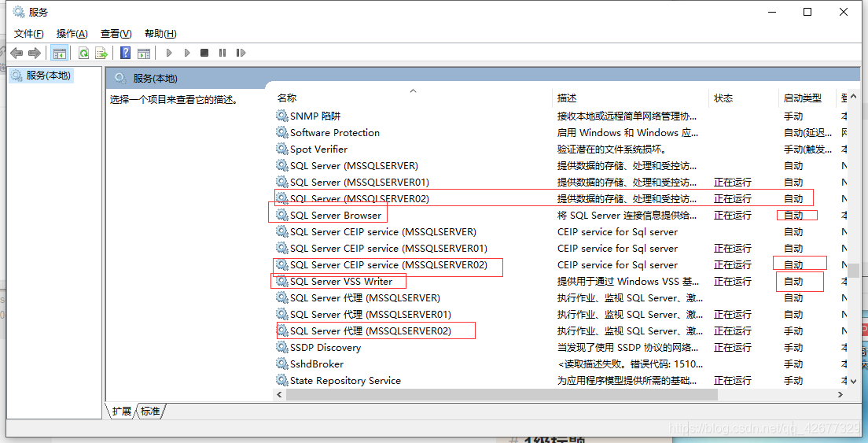The image size is (868, 443).
Task: Sort by the 状态 column header
Action: click(x=723, y=98)
